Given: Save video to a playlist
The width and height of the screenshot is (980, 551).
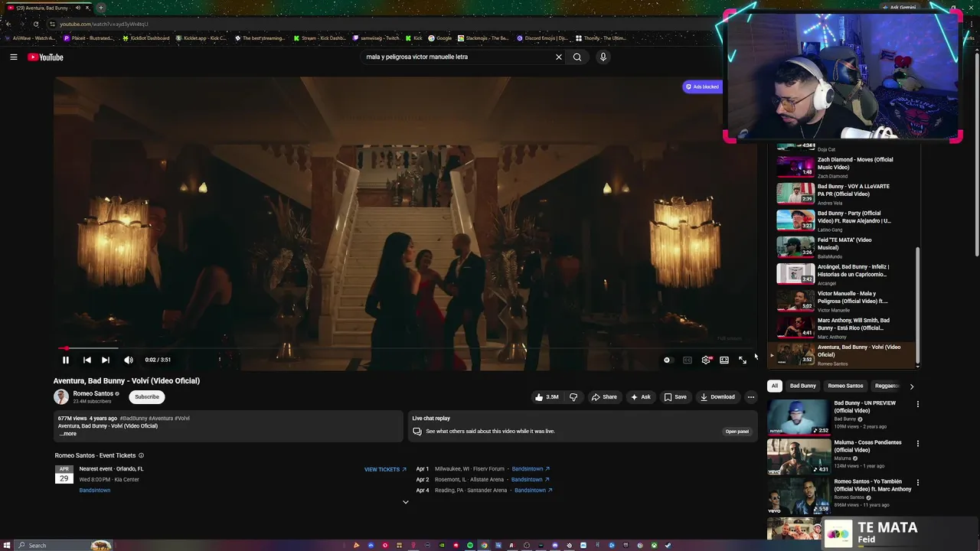Looking at the screenshot, I should tap(675, 397).
